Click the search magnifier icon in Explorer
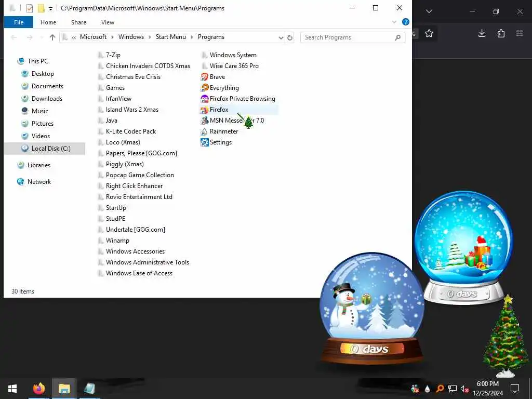 tap(397, 37)
